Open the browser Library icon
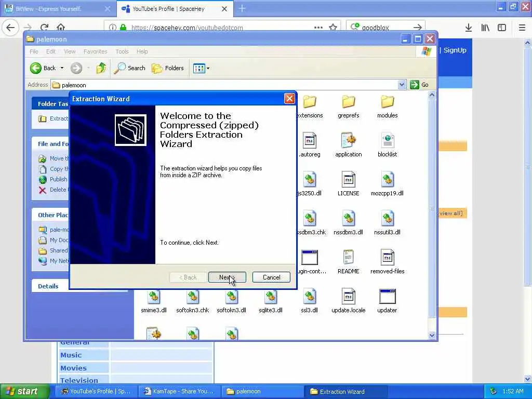The height and width of the screenshot is (399, 532). 485,28
